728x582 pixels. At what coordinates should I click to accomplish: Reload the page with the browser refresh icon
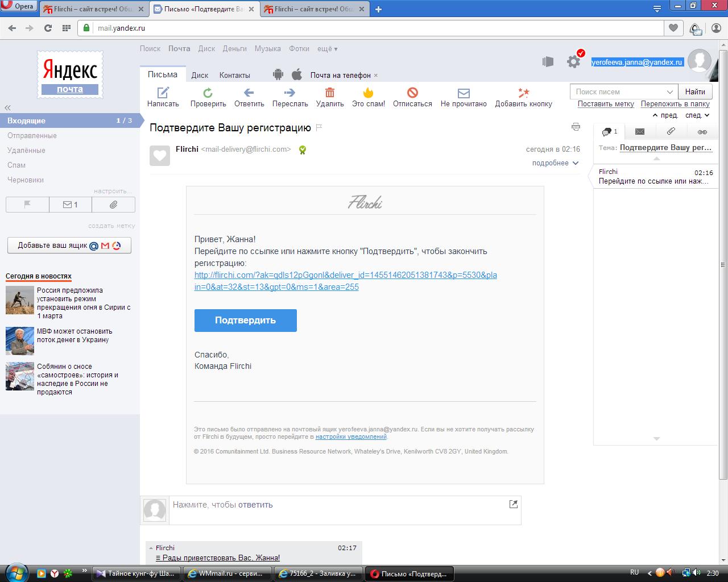[48, 28]
